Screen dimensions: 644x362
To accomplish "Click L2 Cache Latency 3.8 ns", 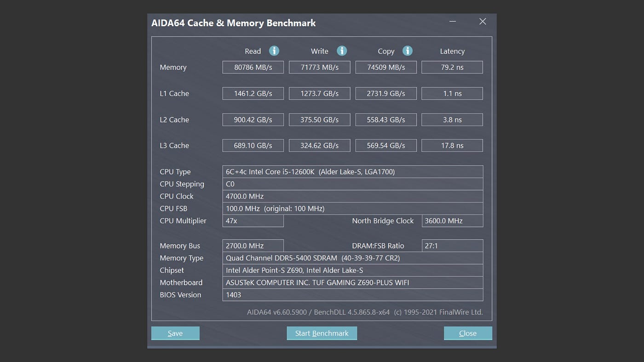I will pyautogui.click(x=452, y=119).
